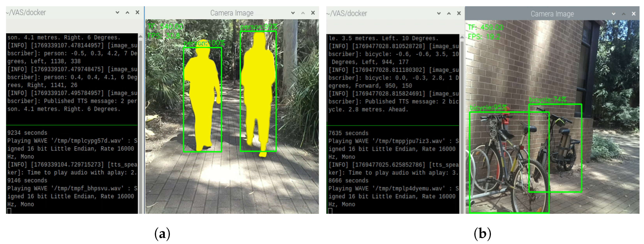Maximize the Camera Image window showing bicycles

click(624, 14)
